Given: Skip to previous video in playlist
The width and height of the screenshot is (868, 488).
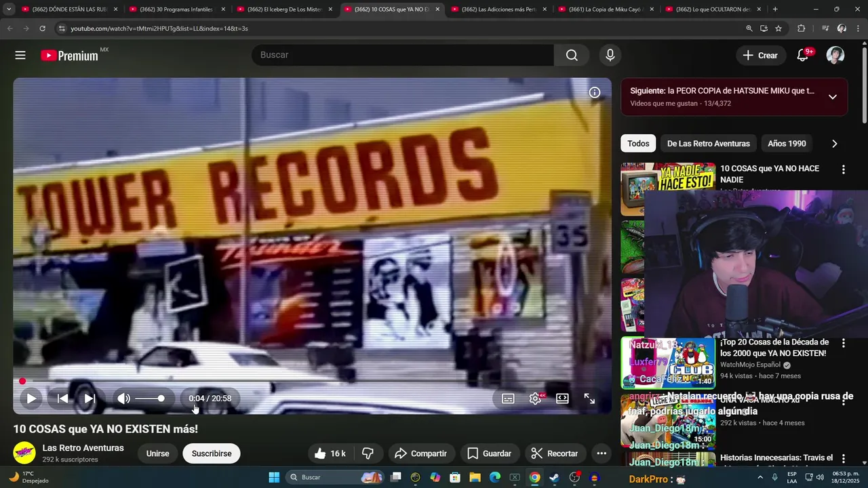Looking at the screenshot, I should click(x=62, y=399).
